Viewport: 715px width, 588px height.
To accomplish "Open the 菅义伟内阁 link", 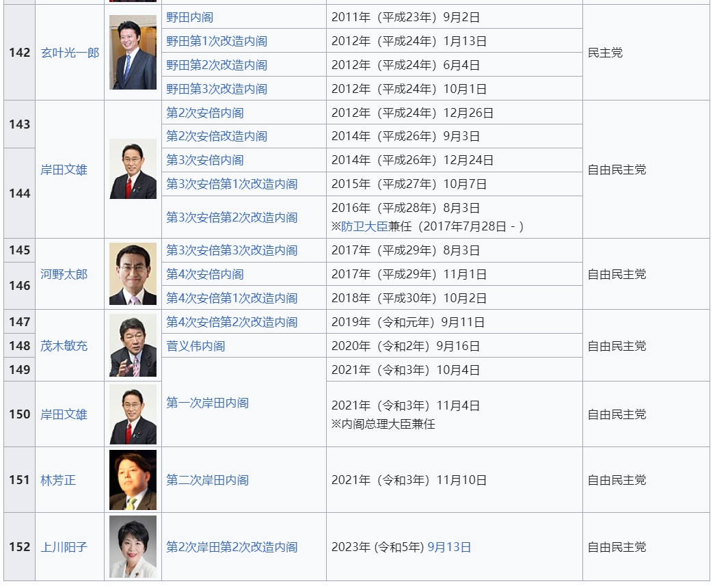I will pyautogui.click(x=195, y=346).
